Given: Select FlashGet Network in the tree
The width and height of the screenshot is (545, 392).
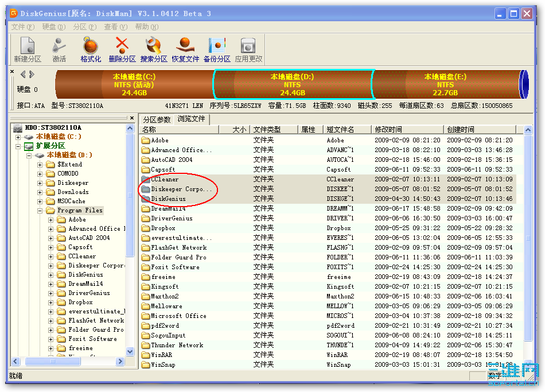Looking at the screenshot, I should tap(96, 321).
